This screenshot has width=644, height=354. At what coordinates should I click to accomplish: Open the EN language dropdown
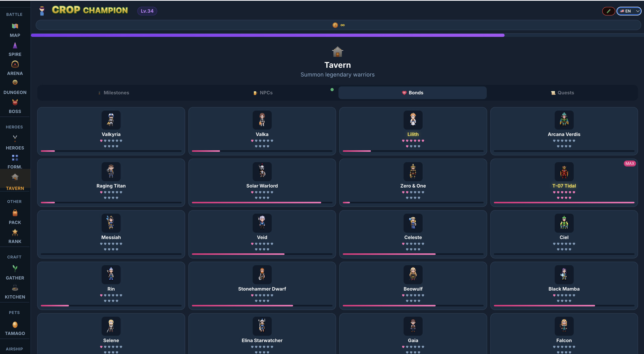click(628, 11)
